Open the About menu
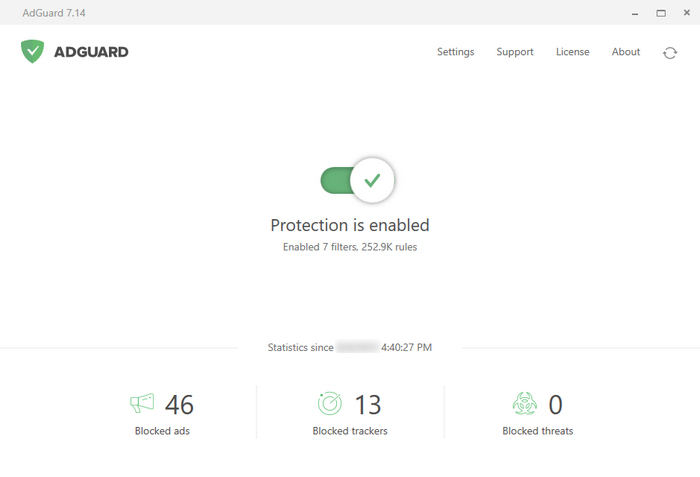Image resolution: width=700 pixels, height=477 pixels. click(625, 52)
